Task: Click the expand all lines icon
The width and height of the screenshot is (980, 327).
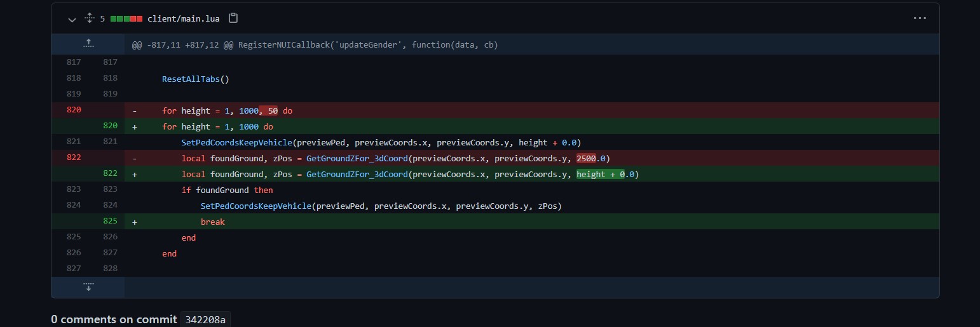Action: [88, 19]
